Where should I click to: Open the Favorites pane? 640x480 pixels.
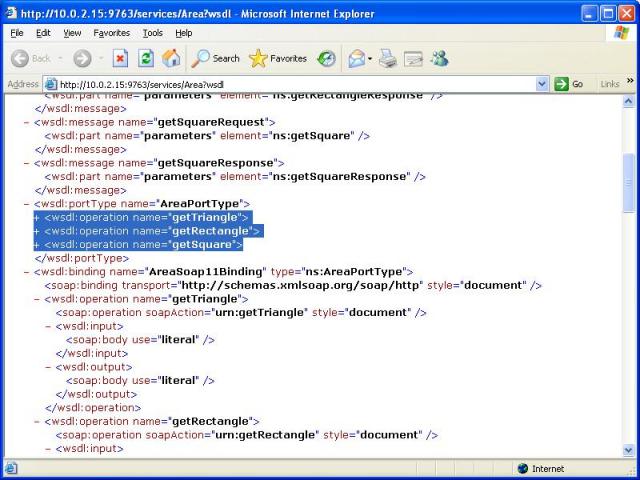pyautogui.click(x=278, y=59)
